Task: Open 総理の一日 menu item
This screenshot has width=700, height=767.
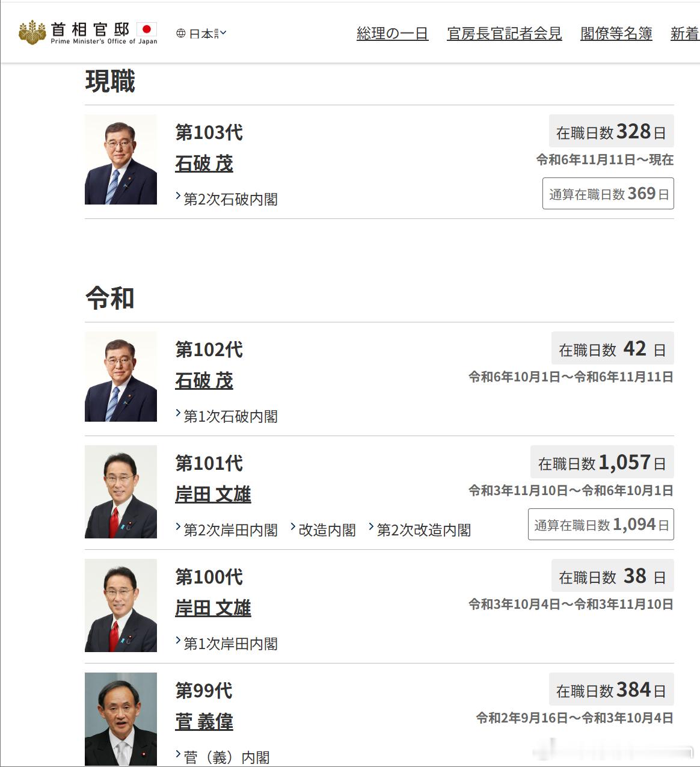Action: 392,34
